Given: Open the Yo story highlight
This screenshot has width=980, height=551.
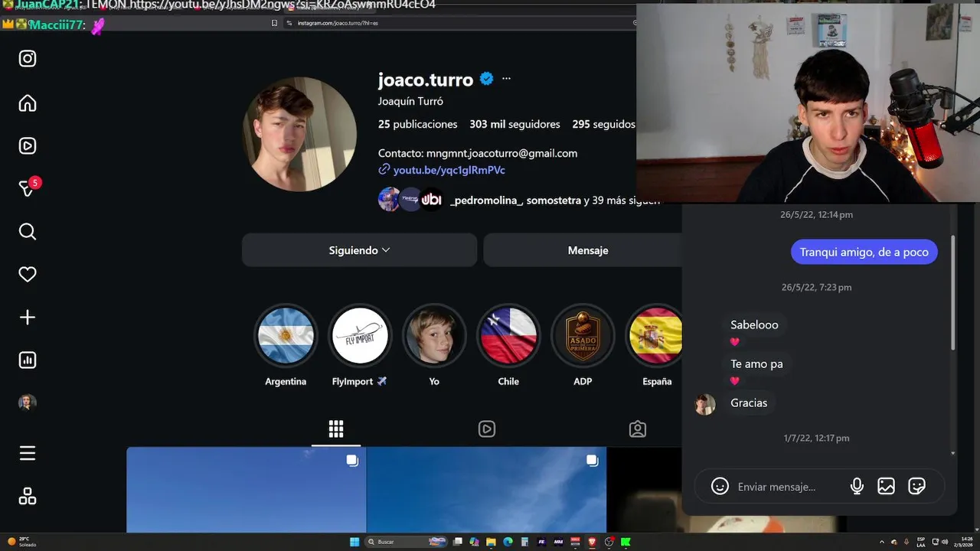Looking at the screenshot, I should click(x=434, y=335).
